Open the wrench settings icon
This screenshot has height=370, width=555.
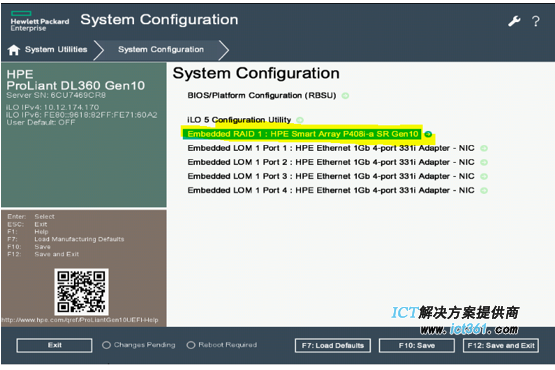click(514, 21)
